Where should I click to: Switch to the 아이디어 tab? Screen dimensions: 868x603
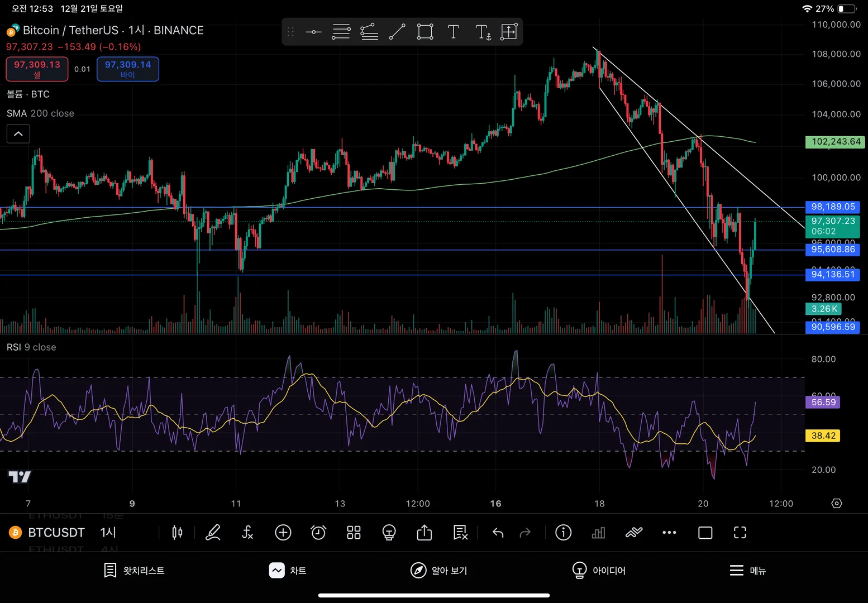(x=599, y=571)
